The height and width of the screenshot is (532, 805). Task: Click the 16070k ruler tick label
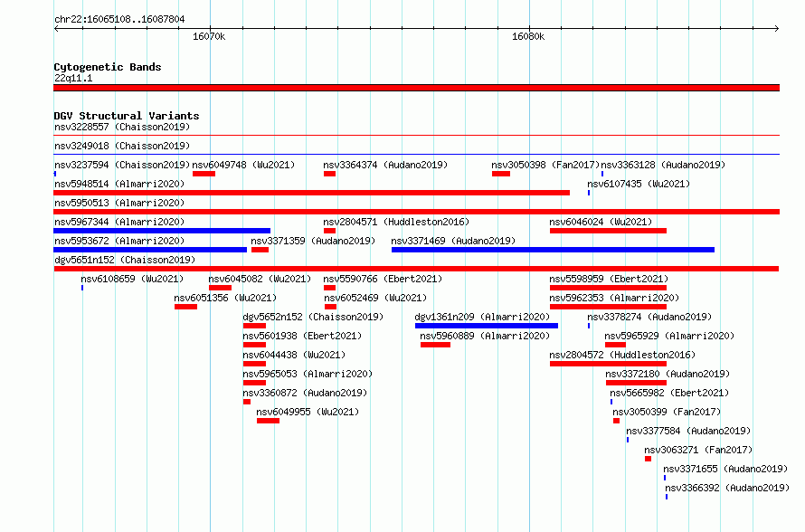pos(209,37)
